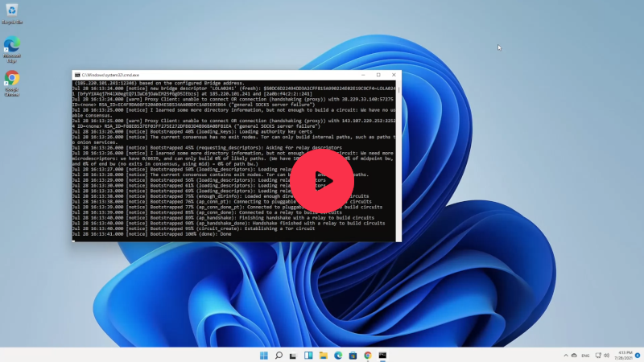Switch to Chrome on the taskbar

coord(368,355)
